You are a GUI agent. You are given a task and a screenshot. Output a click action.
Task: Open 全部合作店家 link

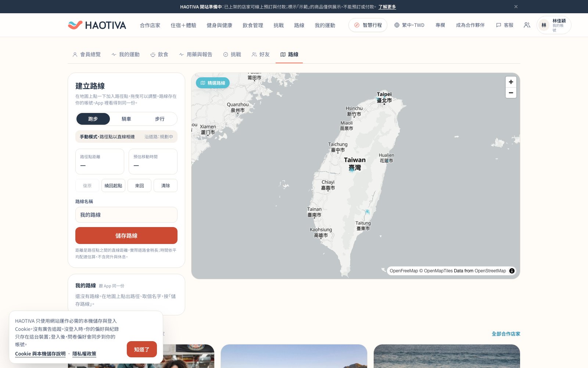(506, 334)
